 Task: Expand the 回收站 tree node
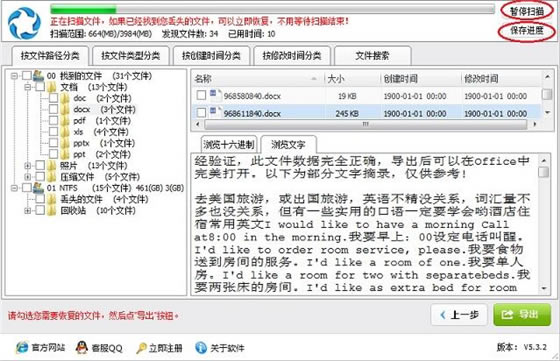tap(28, 211)
